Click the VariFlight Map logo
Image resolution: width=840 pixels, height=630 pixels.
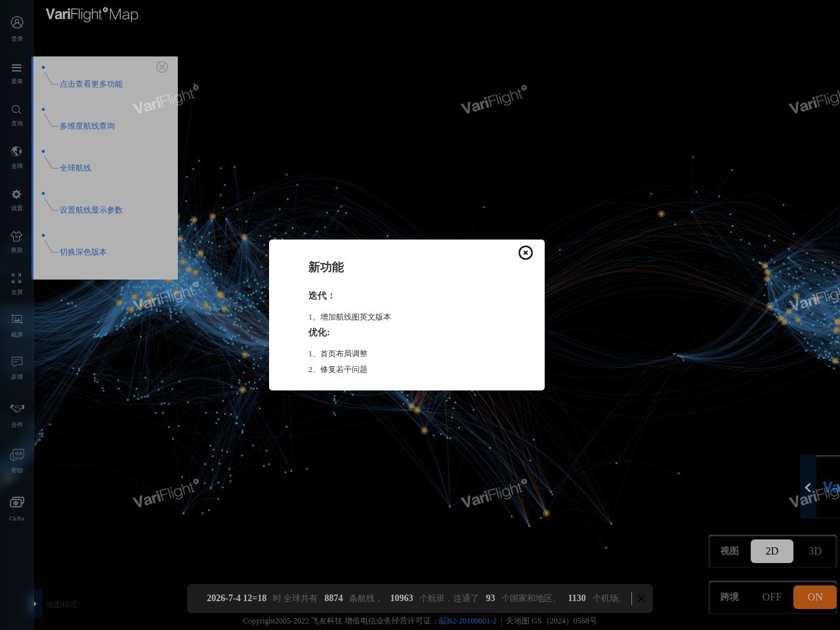[x=92, y=14]
